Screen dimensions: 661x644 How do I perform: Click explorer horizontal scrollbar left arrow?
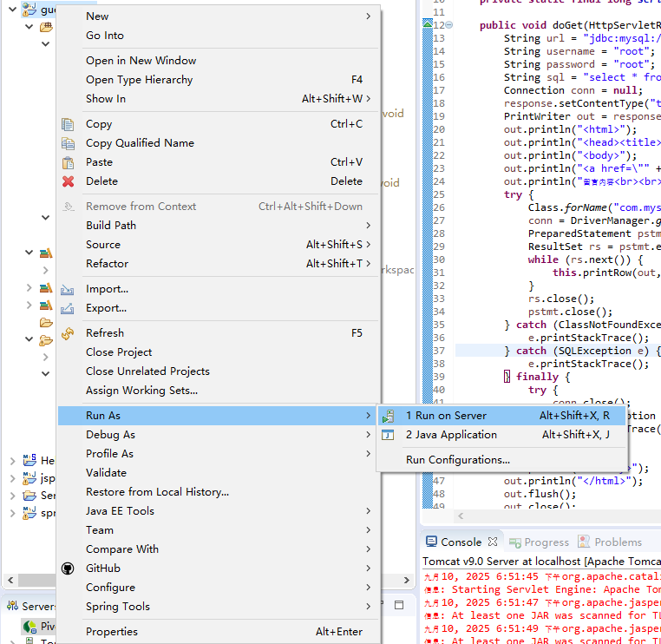coord(10,581)
